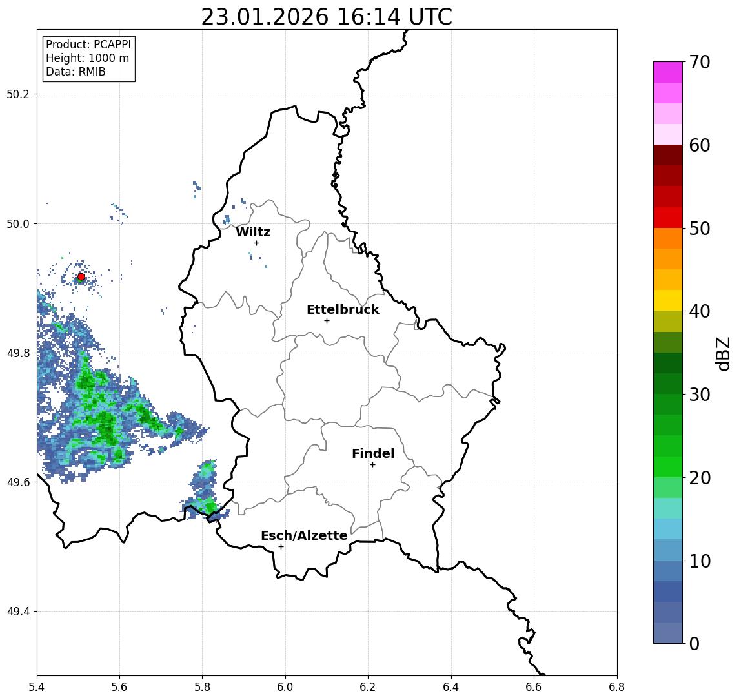Click the cross marker below Wiltz

point(256,243)
